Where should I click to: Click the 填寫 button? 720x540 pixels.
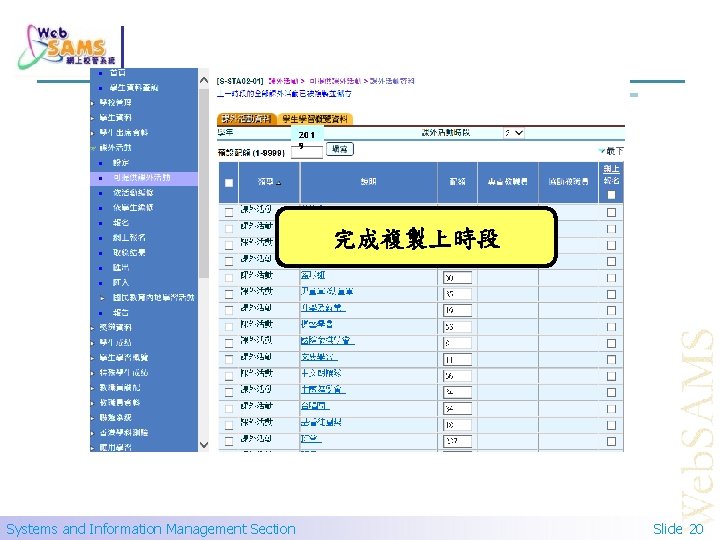[340, 149]
